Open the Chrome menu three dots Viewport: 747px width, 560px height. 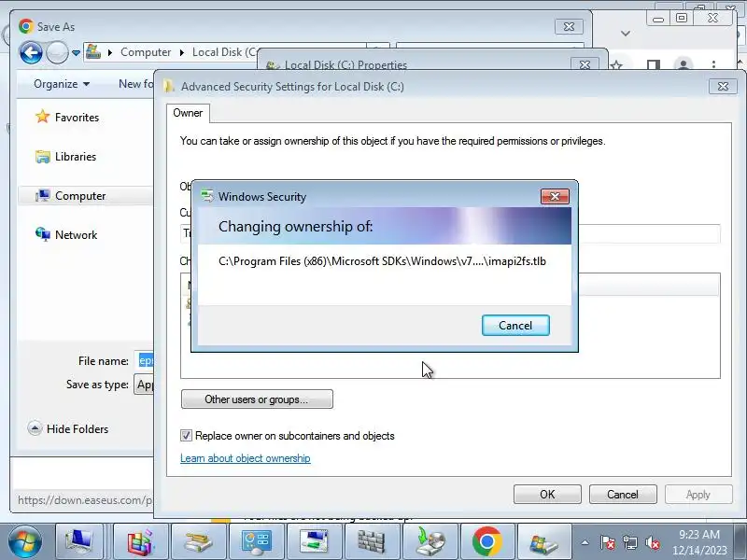click(x=713, y=64)
